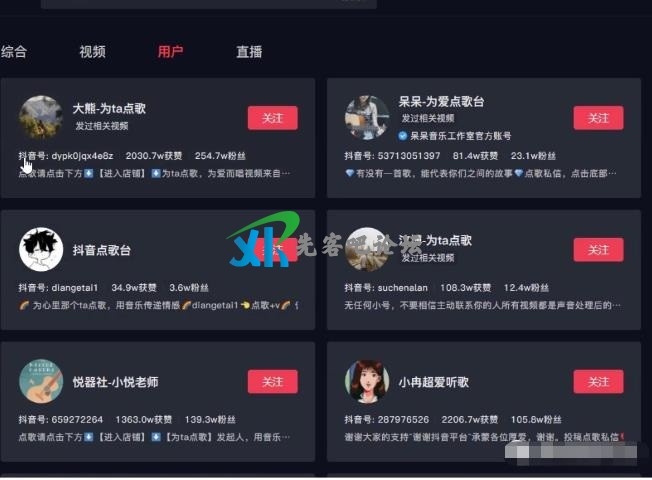
Task: Open 大熊-为ta点歌 profile avatar
Action: point(41,118)
